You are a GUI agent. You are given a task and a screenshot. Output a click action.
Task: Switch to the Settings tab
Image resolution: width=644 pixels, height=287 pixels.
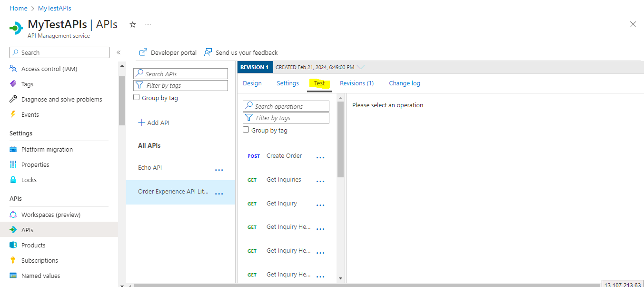(288, 83)
